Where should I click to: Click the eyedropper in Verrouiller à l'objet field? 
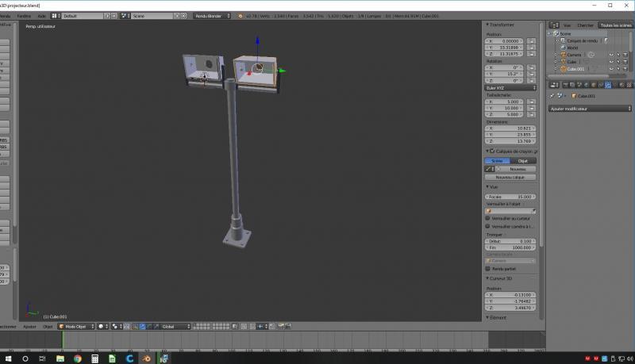(533, 211)
